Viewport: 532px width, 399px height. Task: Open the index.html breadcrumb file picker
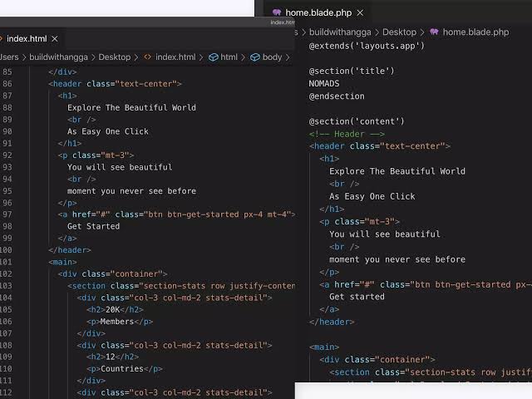click(175, 57)
